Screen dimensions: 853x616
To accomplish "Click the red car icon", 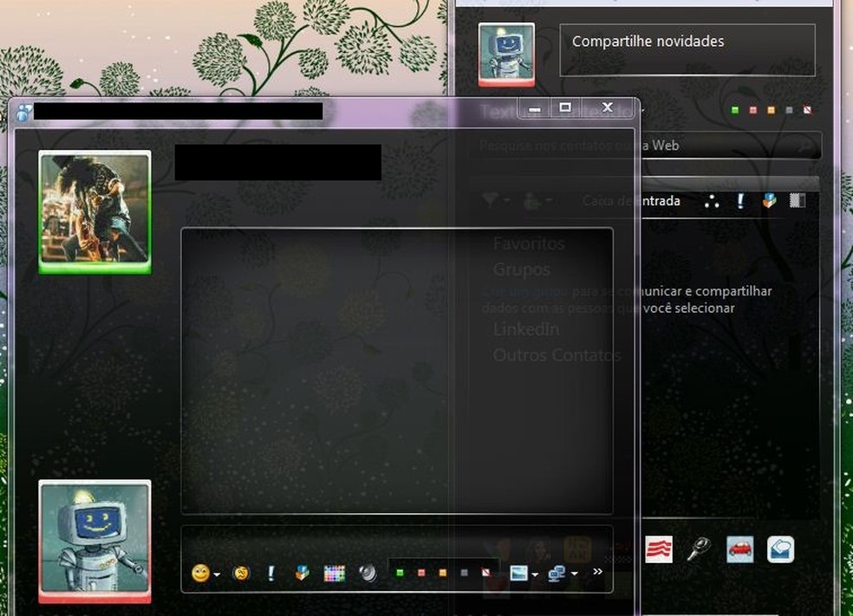I will pyautogui.click(x=740, y=548).
